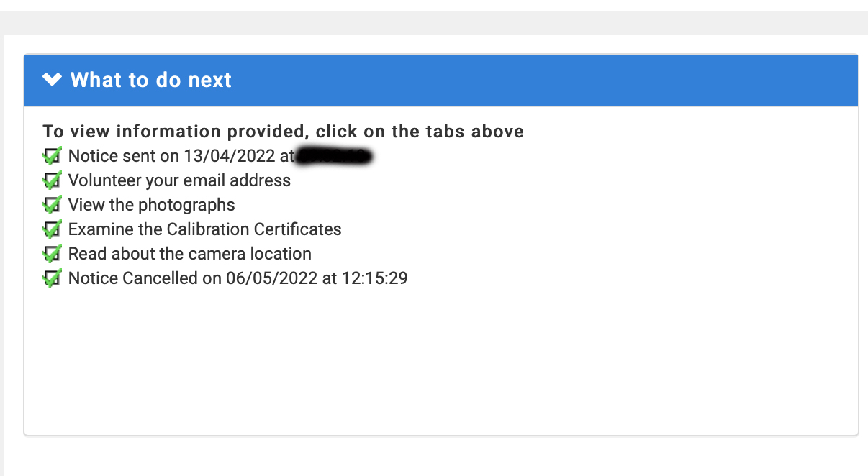
Task: Click the checkmark beside "Notice sent"
Action: coord(52,156)
